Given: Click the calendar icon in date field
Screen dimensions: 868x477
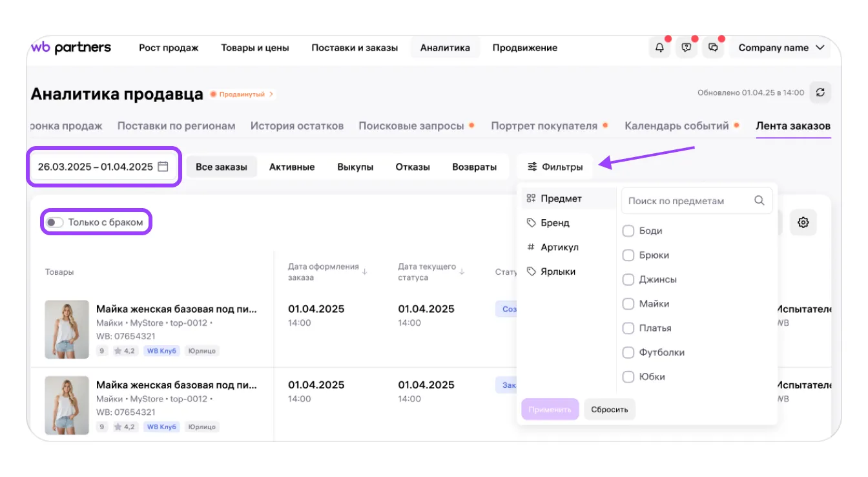Looking at the screenshot, I should (163, 167).
